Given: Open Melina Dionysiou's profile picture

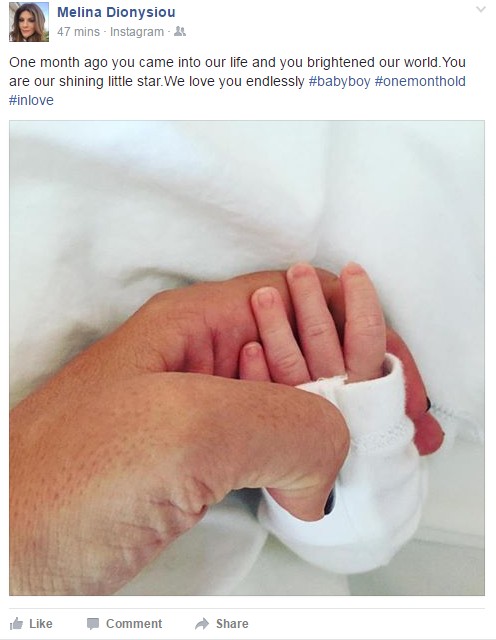Looking at the screenshot, I should (x=29, y=22).
